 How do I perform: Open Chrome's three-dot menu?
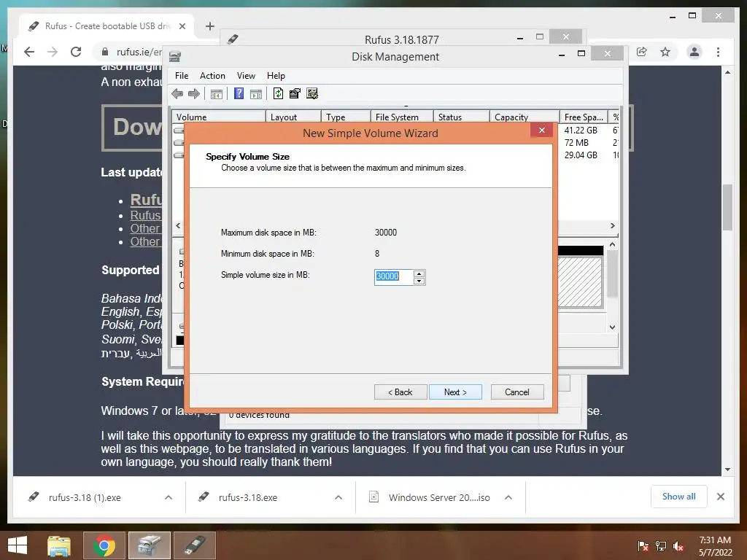tap(718, 52)
